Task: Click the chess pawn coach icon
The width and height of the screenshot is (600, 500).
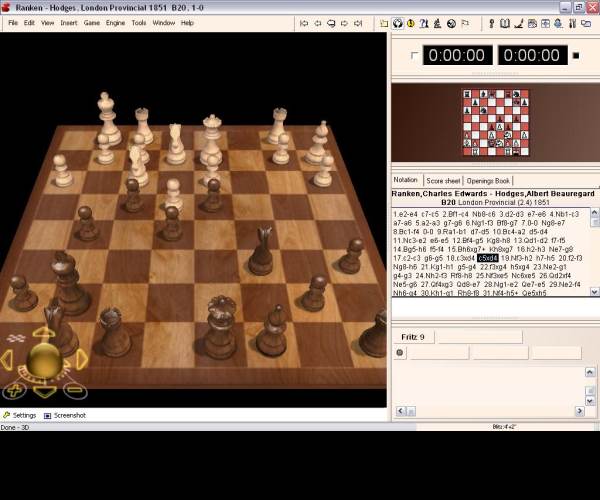Action: pos(437,23)
